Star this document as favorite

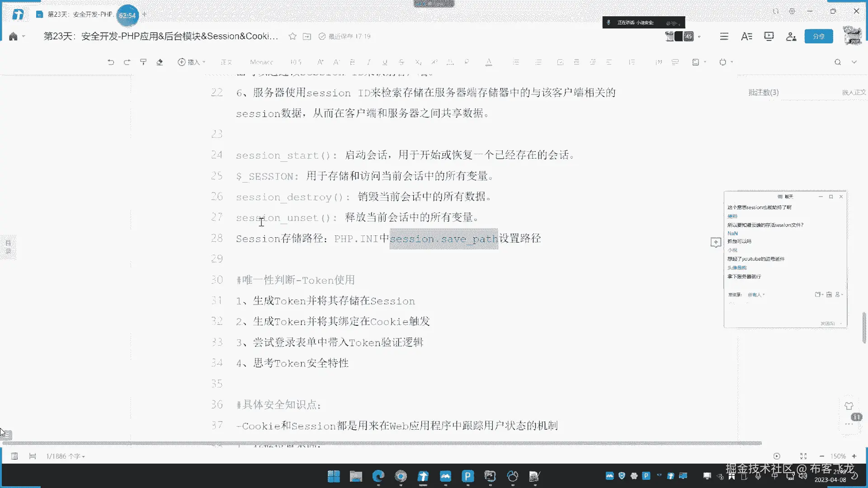click(292, 37)
